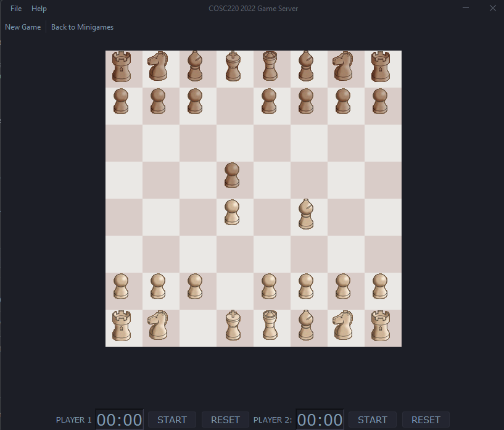Start Player 1's clock
Image resolution: width=504 pixels, height=430 pixels.
point(171,420)
